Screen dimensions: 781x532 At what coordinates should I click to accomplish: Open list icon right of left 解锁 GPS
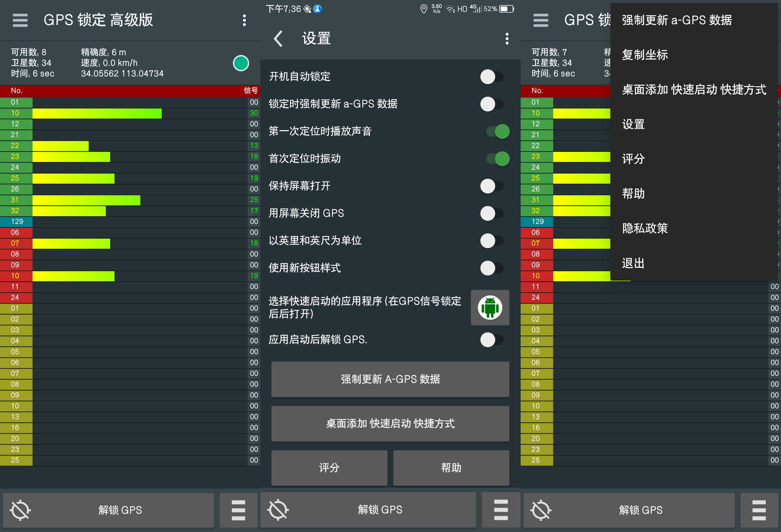point(238,510)
